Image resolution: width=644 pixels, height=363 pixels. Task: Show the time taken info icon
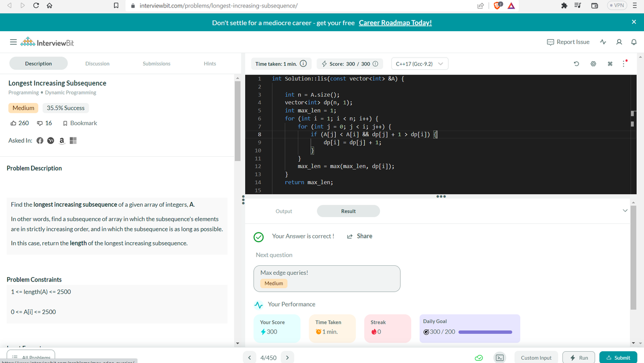(303, 64)
